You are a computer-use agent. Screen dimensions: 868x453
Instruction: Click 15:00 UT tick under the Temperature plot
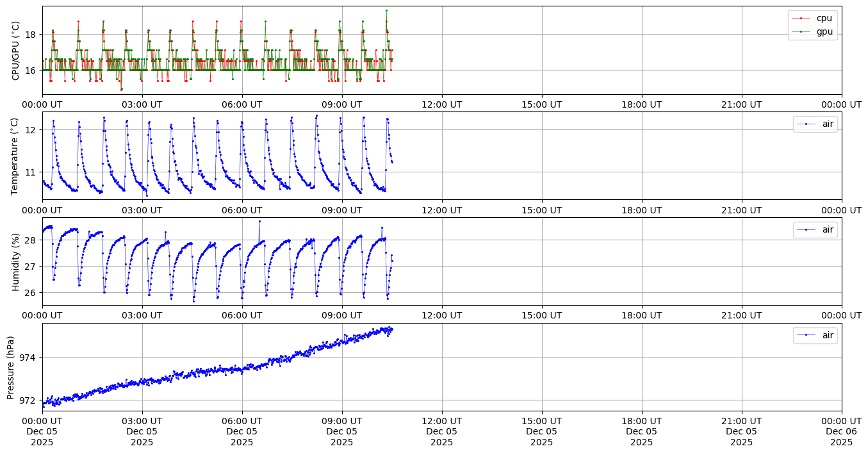click(x=542, y=210)
